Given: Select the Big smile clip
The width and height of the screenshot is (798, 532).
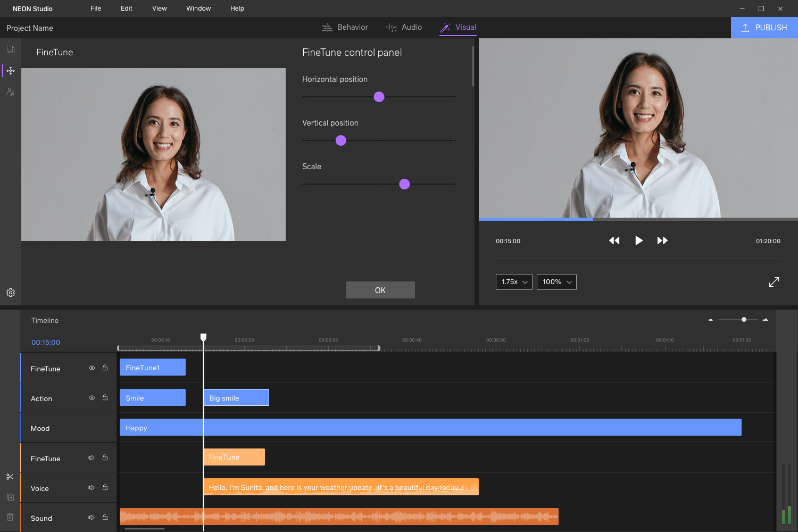Looking at the screenshot, I should pyautogui.click(x=236, y=397).
